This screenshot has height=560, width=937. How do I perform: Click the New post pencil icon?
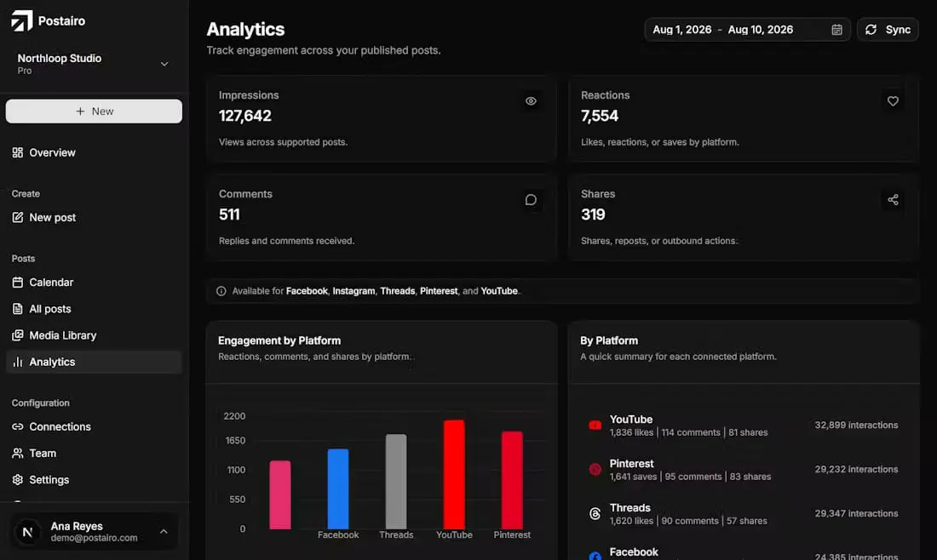tap(17, 217)
